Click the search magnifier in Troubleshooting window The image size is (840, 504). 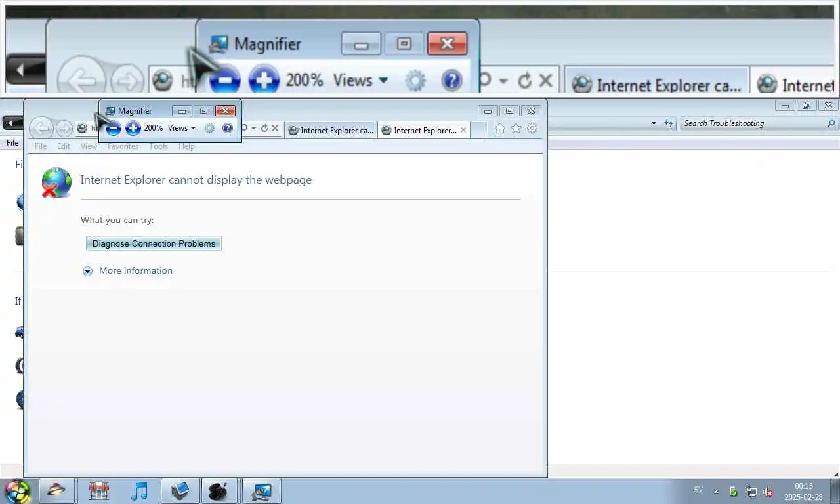coord(831,123)
